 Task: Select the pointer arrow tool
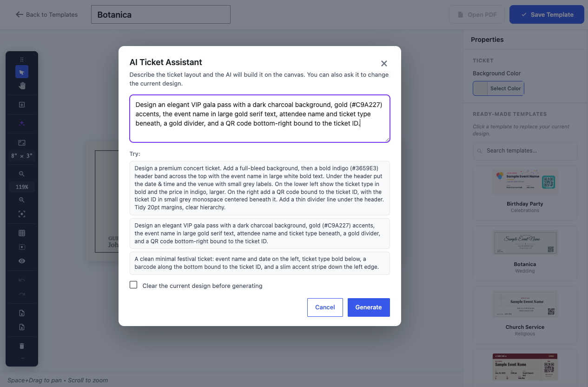tap(21, 72)
